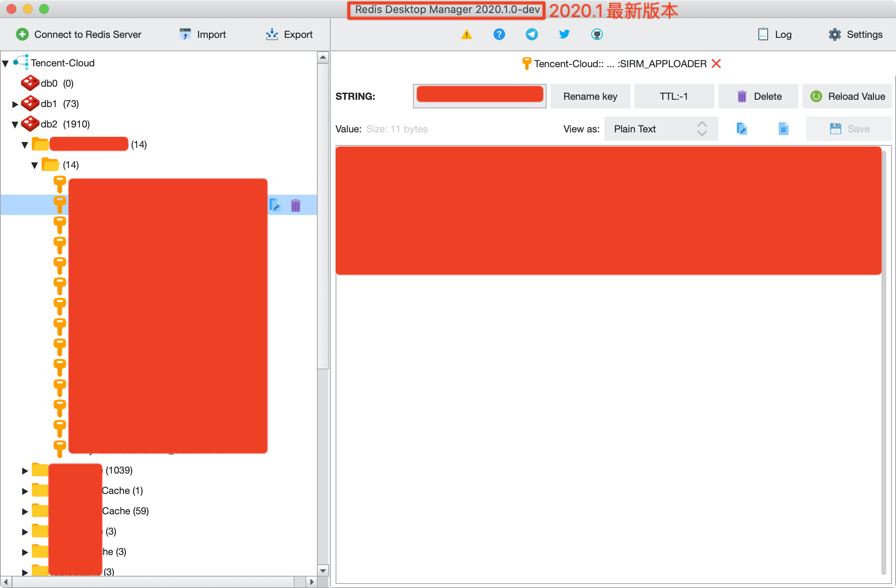Select the last key icon in the (14) folder
896x588 pixels.
(x=60, y=449)
